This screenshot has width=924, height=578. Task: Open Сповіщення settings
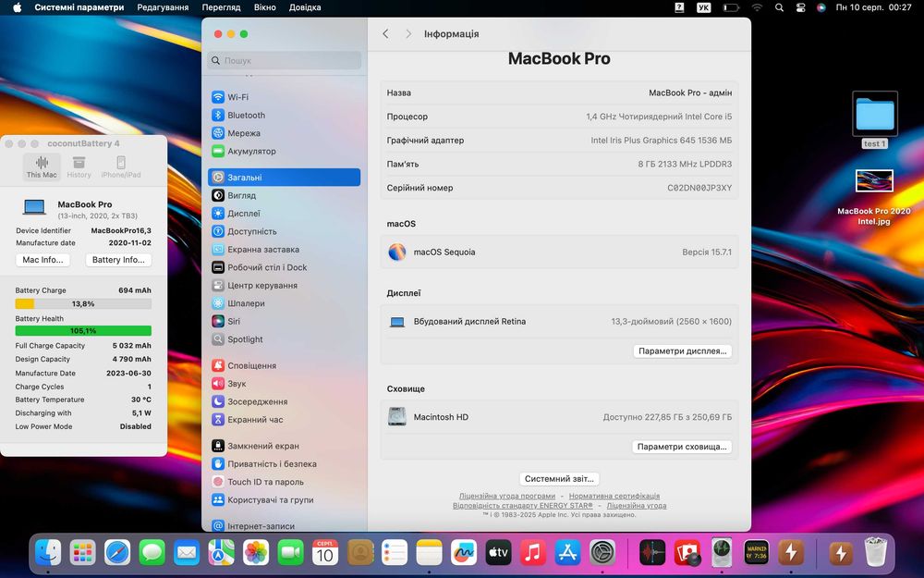coord(284,365)
